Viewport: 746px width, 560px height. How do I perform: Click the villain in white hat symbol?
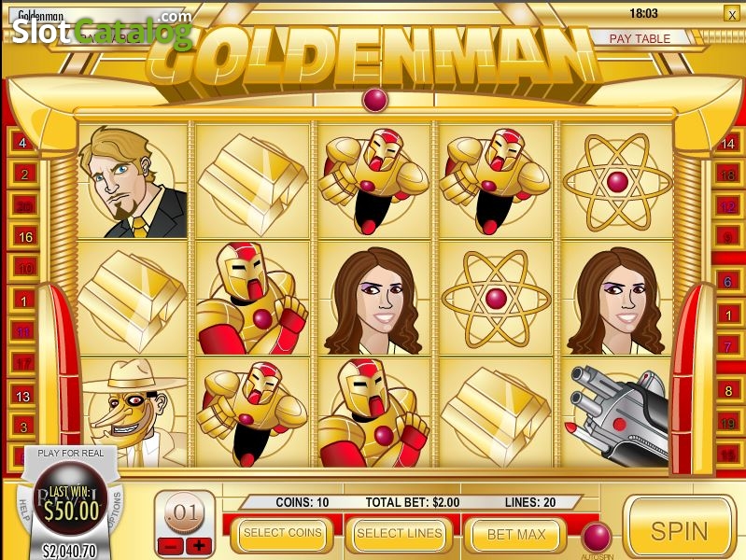(x=133, y=413)
